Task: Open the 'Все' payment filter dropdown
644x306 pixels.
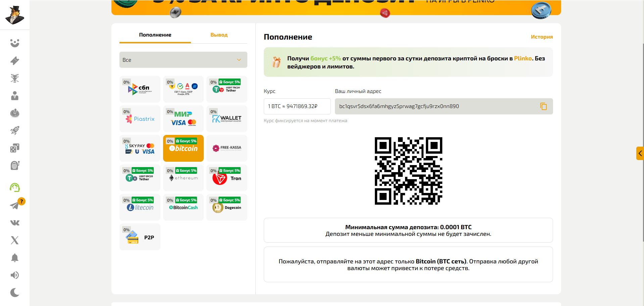Action: point(183,60)
